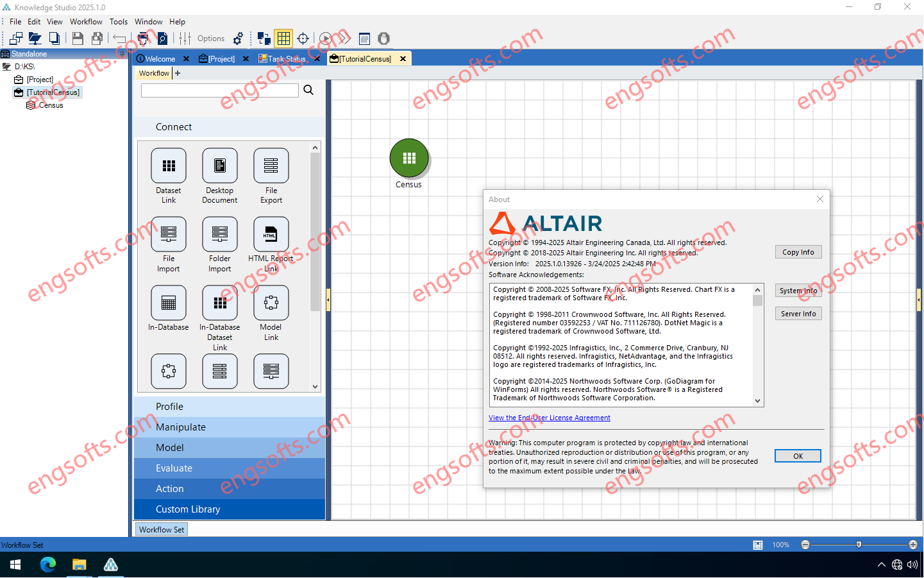Click the green Census node on canvas
The image size is (924, 578).
tap(409, 158)
